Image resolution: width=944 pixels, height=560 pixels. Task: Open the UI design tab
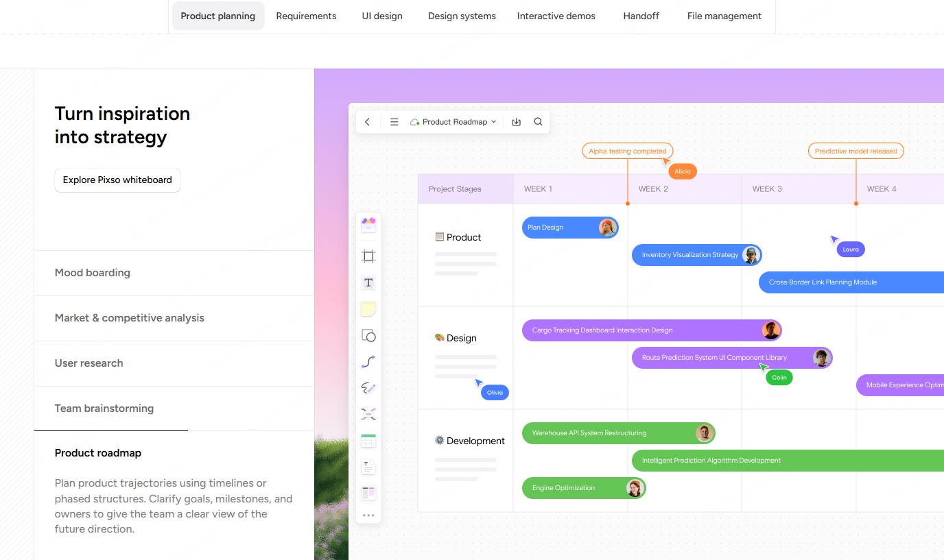(382, 16)
